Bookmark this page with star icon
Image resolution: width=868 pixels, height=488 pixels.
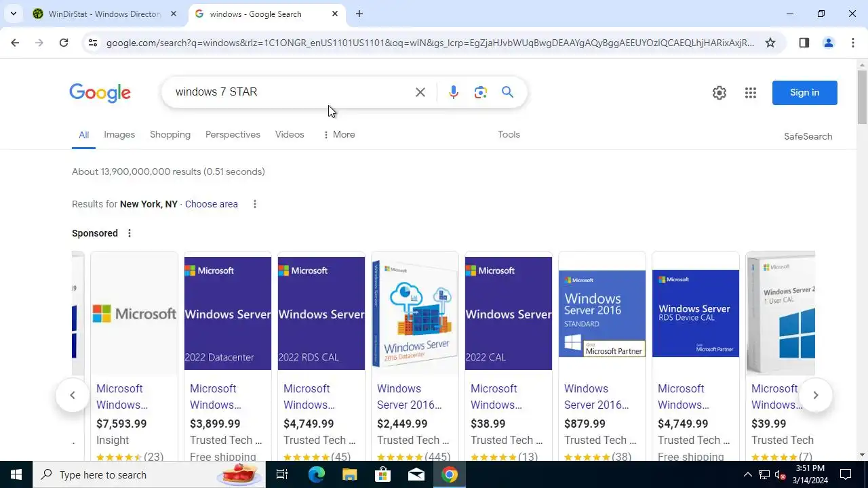click(770, 43)
